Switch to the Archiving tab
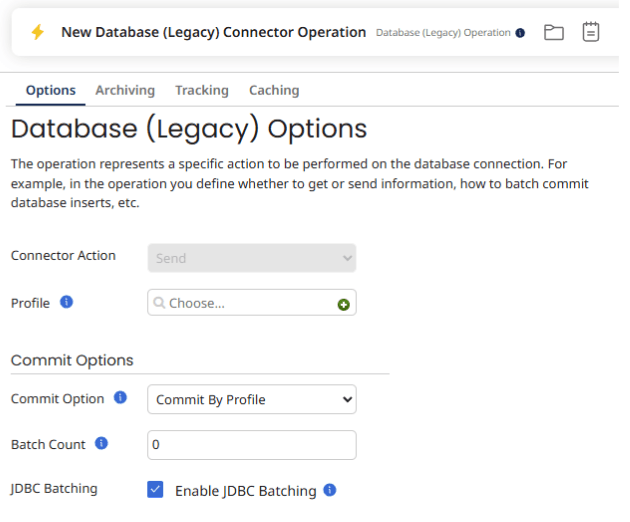 125,90
